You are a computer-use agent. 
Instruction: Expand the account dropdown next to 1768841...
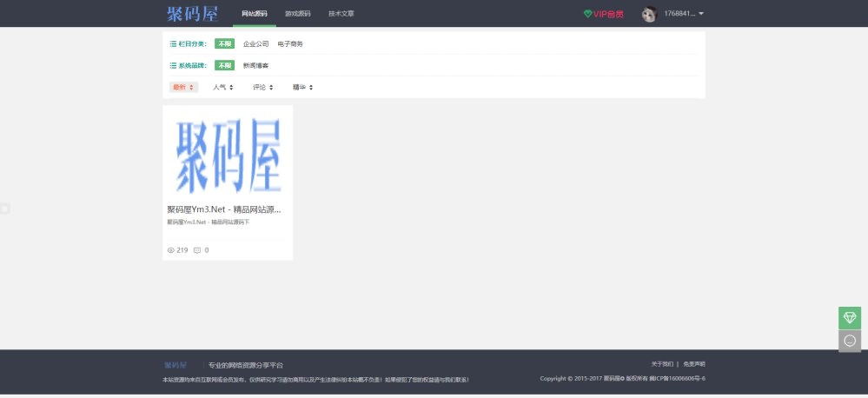coord(701,14)
